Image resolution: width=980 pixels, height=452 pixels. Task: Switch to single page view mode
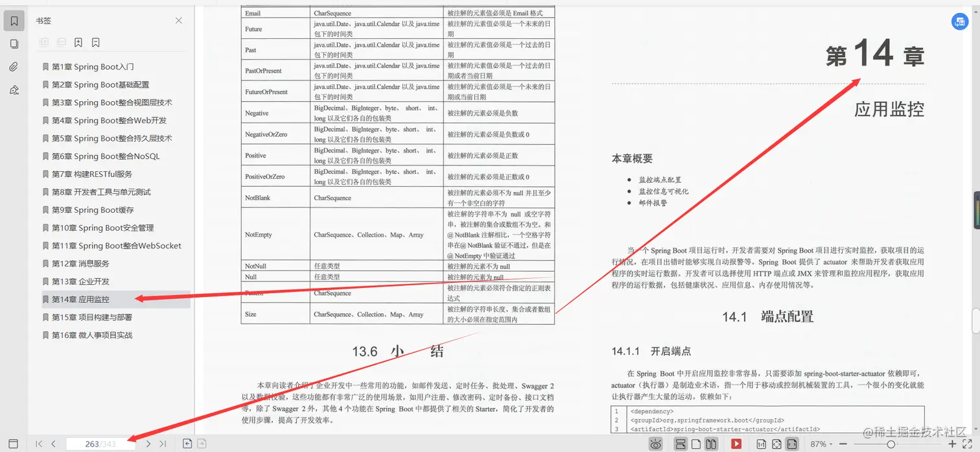coord(697,444)
